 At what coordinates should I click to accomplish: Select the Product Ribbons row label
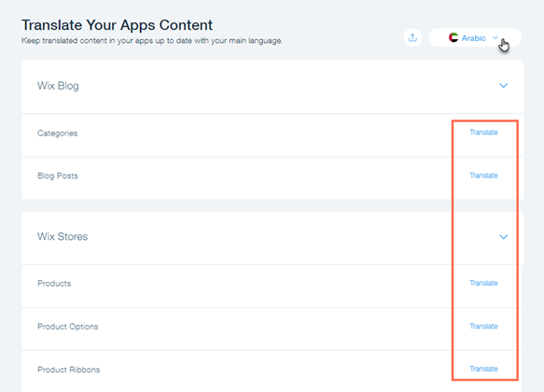tap(69, 370)
